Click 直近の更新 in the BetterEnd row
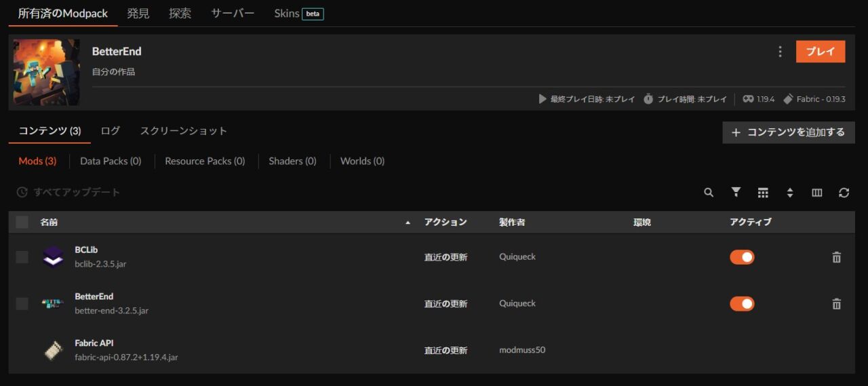 point(446,304)
